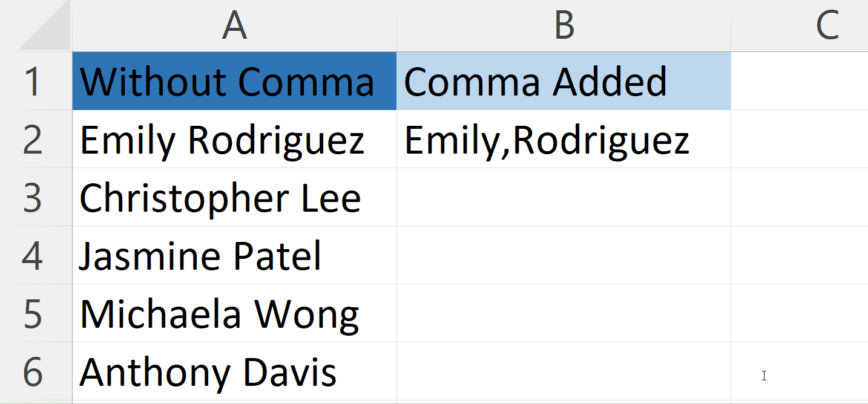This screenshot has width=868, height=404.
Task: Select the cell containing Emily,Rodriguez
Action: pos(564,139)
